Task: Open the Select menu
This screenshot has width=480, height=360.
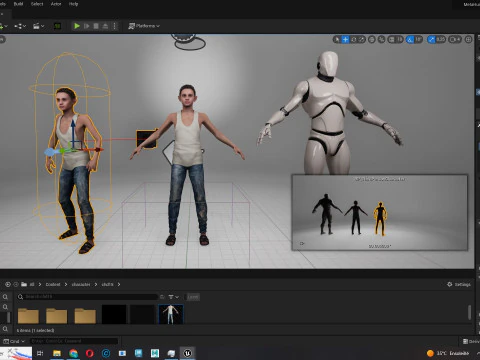Action: [x=37, y=4]
